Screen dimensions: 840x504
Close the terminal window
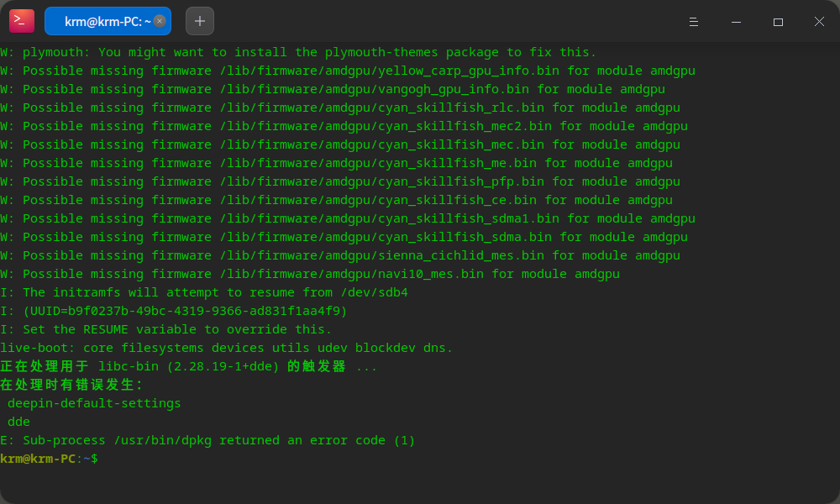[819, 22]
